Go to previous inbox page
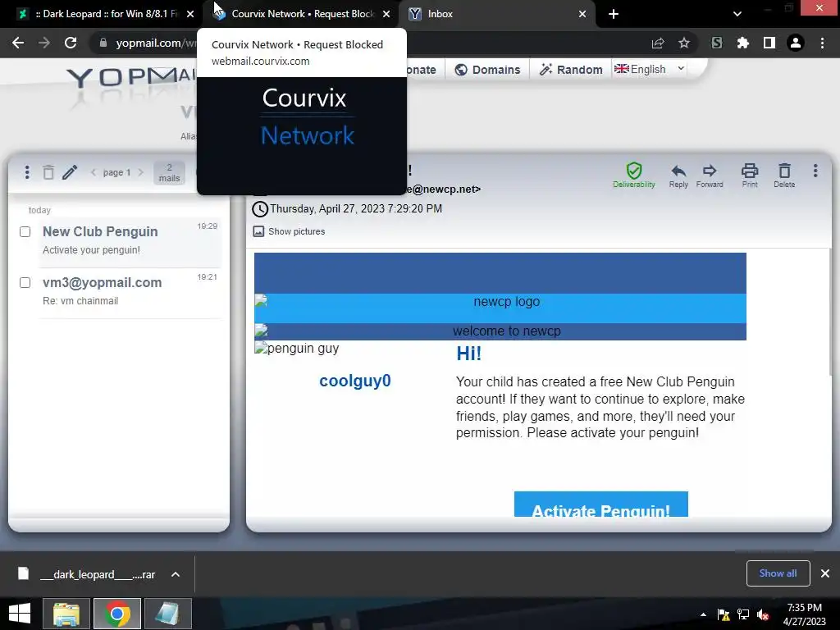The height and width of the screenshot is (630, 840). point(94,172)
